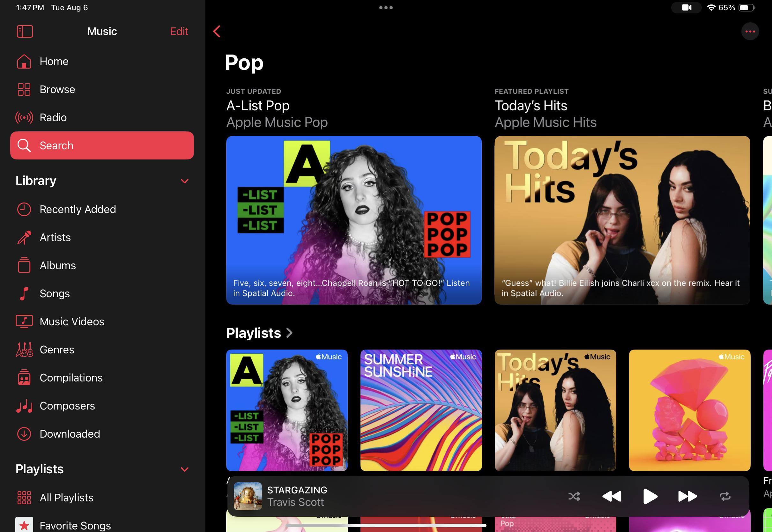Select Browse in the sidebar
This screenshot has height=532, width=772.
tap(57, 89)
